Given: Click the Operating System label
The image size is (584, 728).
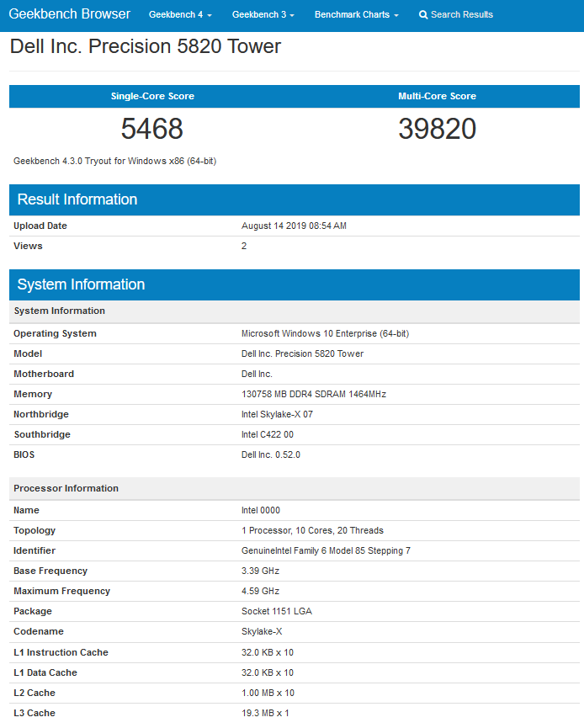Looking at the screenshot, I should pos(55,333).
